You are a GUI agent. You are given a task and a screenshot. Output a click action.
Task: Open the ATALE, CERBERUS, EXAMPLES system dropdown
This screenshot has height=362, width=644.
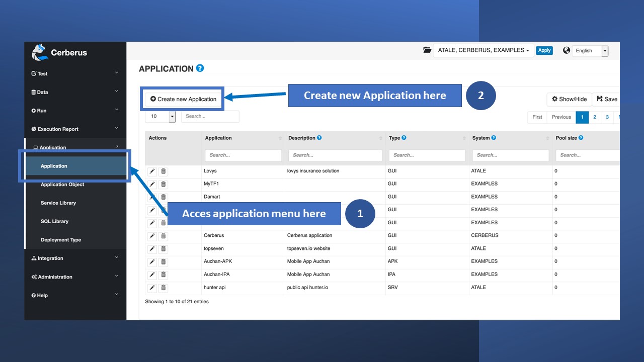tap(483, 50)
